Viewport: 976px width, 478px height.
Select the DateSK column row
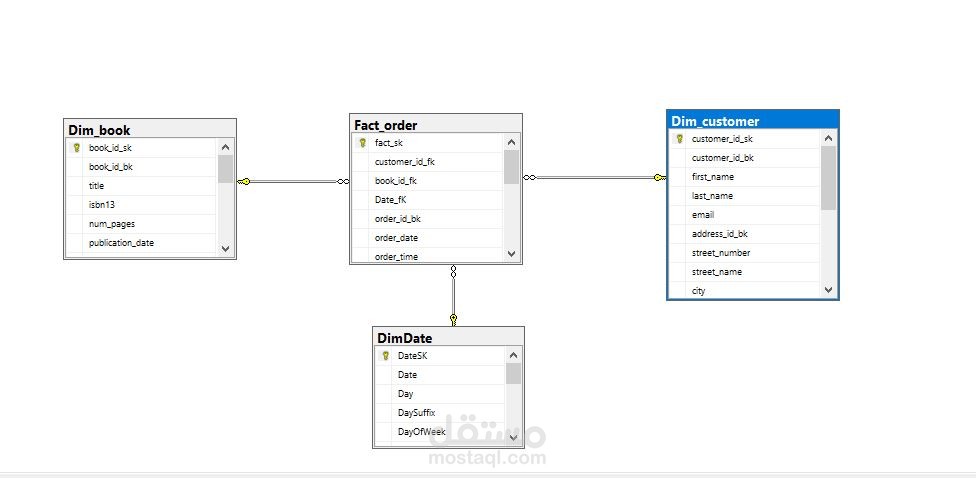click(x=439, y=356)
